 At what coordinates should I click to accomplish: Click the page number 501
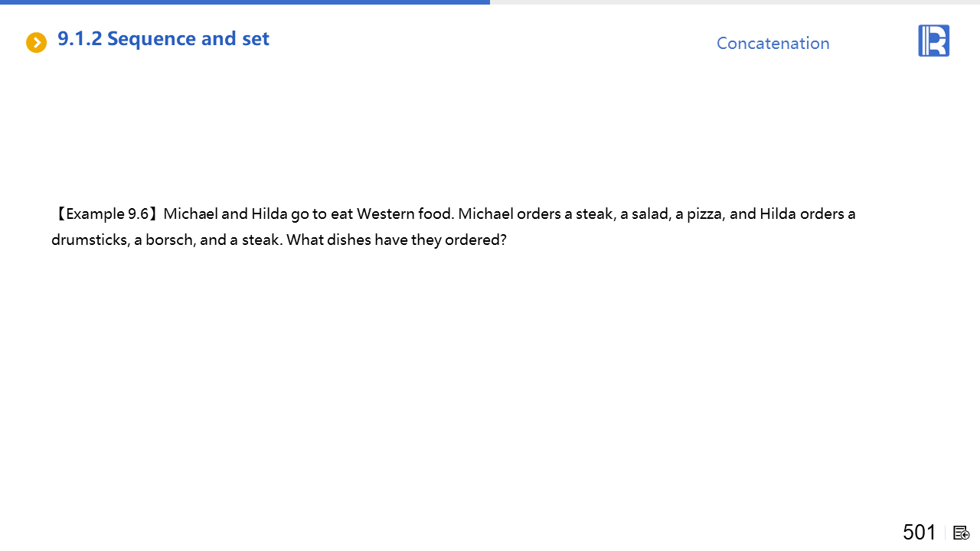[x=919, y=532]
